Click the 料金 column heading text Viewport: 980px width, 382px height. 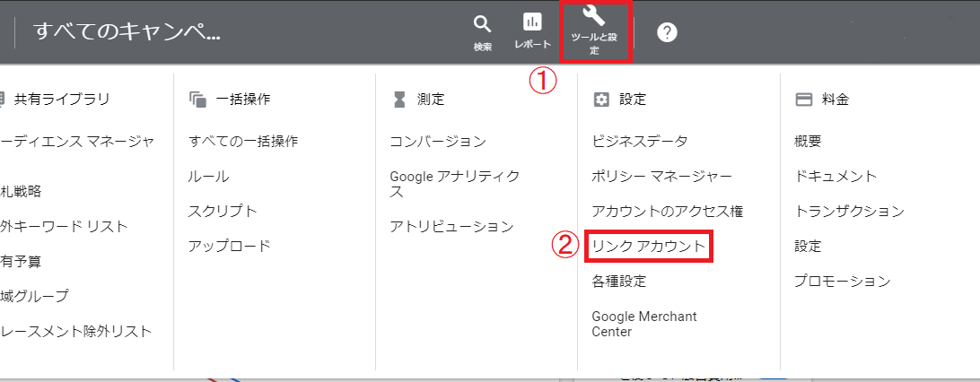(x=835, y=100)
